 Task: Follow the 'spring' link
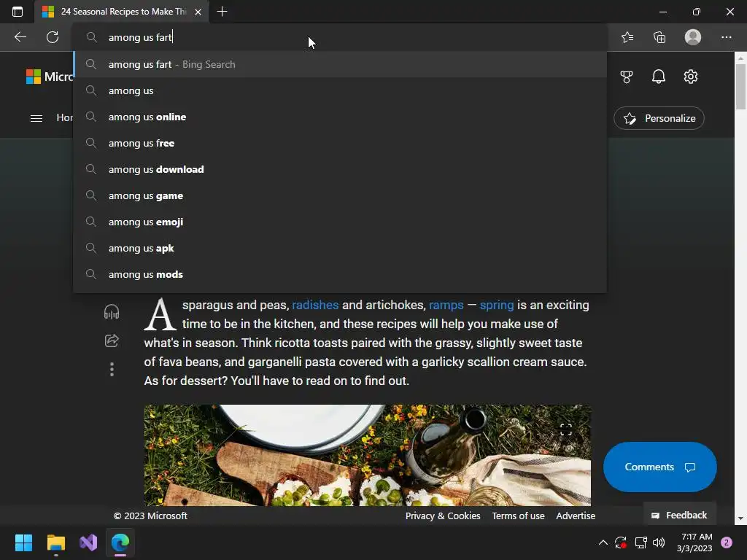[496, 305]
